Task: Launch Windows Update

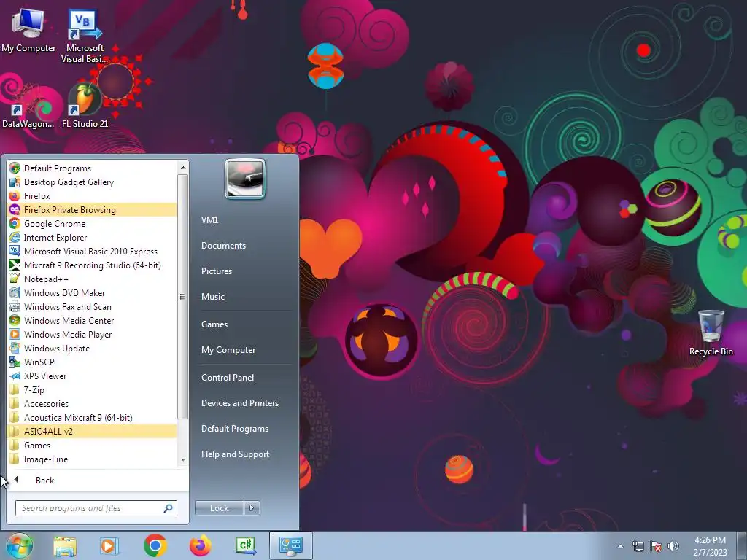Action: point(93,348)
